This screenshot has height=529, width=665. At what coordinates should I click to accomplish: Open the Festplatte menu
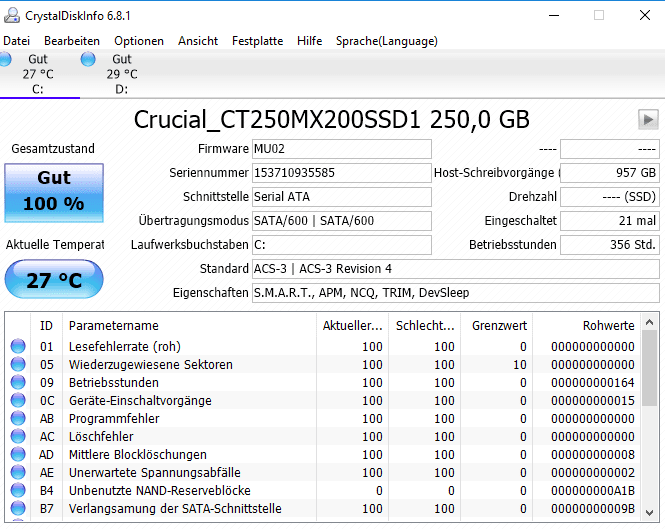click(257, 41)
